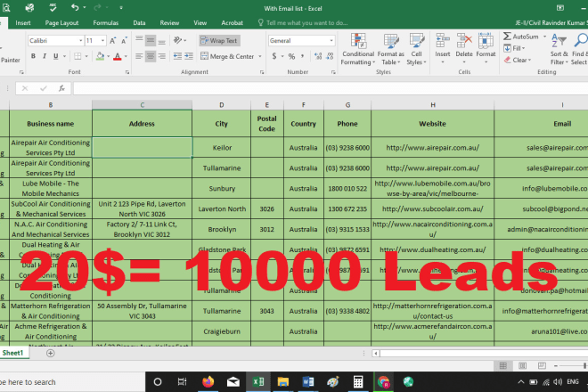Expand Merge & Center options arrow
The width and height of the screenshot is (588, 392).
coord(260,56)
